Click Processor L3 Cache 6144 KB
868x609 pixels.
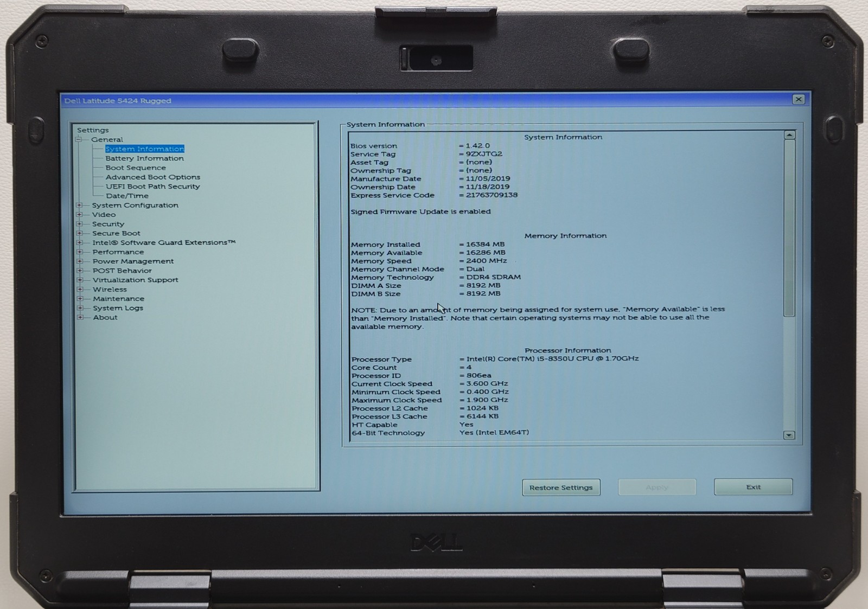pyautogui.click(x=482, y=416)
